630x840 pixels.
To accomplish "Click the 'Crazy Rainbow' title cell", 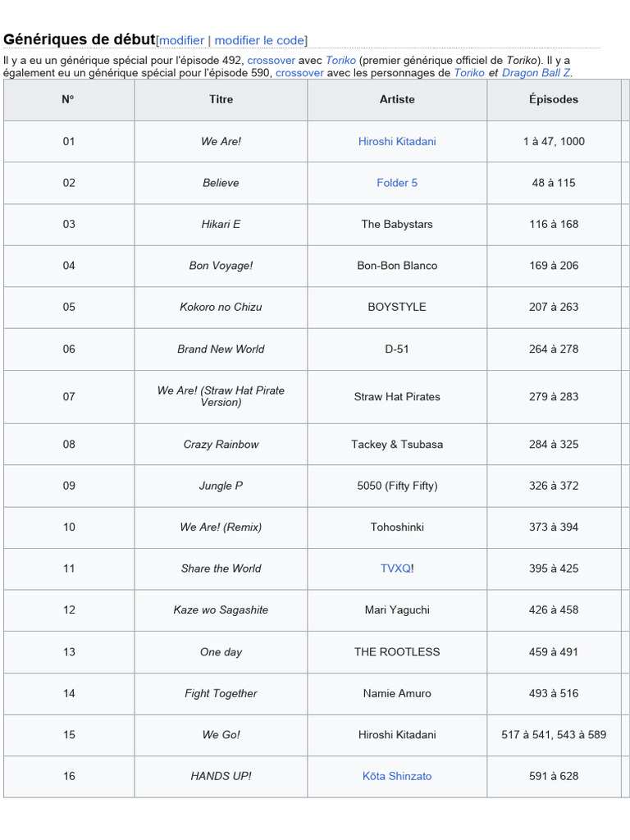I will (221, 445).
